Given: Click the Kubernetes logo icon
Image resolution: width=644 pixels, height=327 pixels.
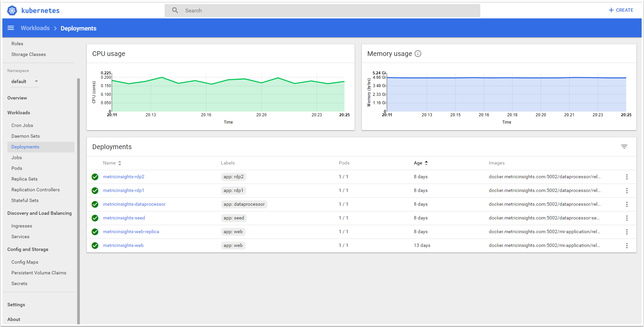Looking at the screenshot, I should [x=12, y=10].
